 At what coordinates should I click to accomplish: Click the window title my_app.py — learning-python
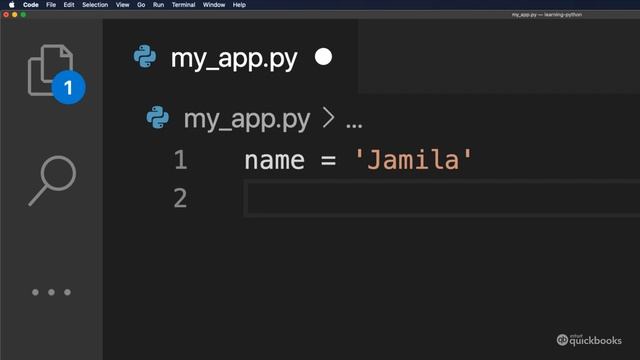547,15
